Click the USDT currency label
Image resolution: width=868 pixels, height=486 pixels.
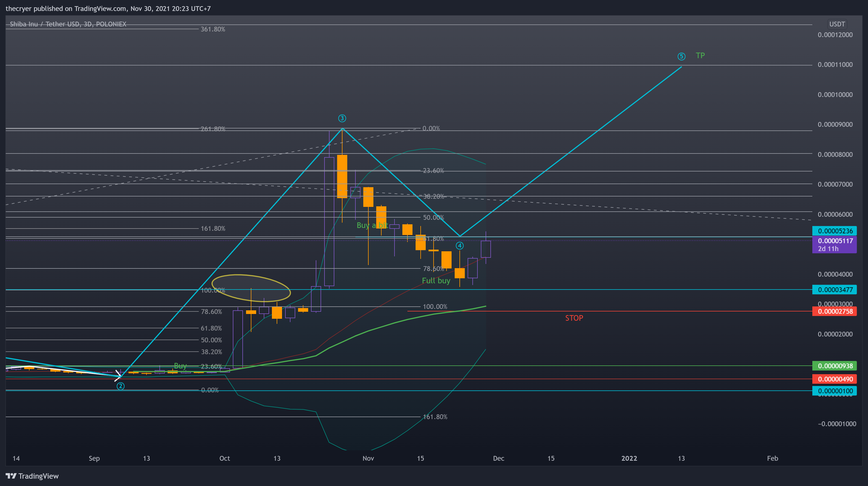[837, 24]
